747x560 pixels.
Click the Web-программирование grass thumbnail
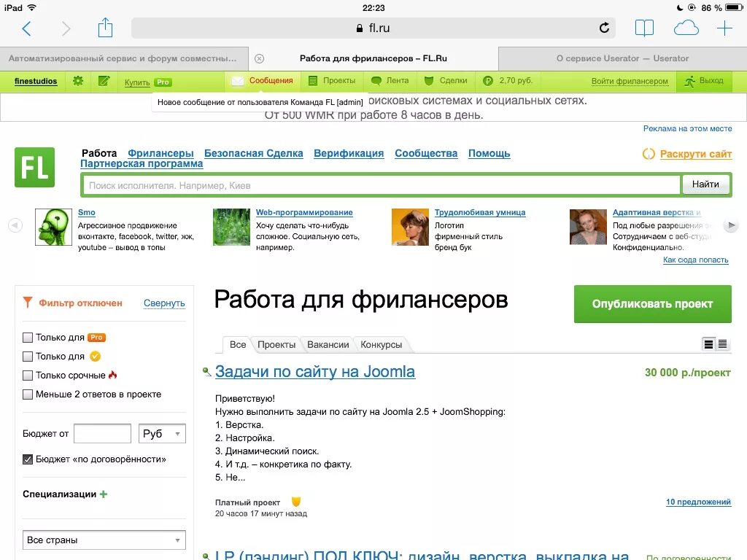tap(231, 227)
